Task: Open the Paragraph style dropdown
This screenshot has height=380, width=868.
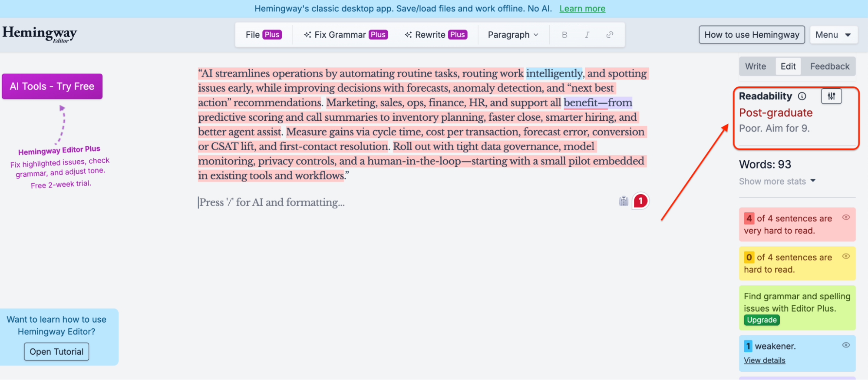Action: 513,35
